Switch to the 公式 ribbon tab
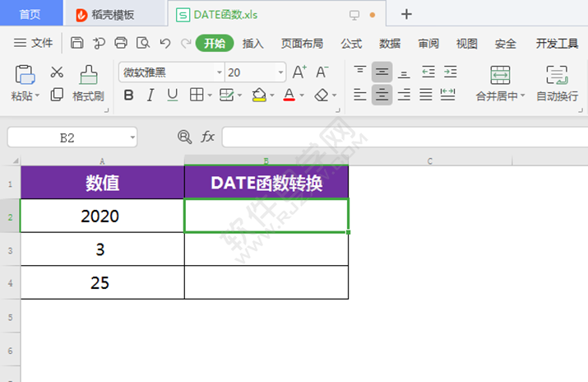This screenshot has width=588, height=382. click(351, 44)
